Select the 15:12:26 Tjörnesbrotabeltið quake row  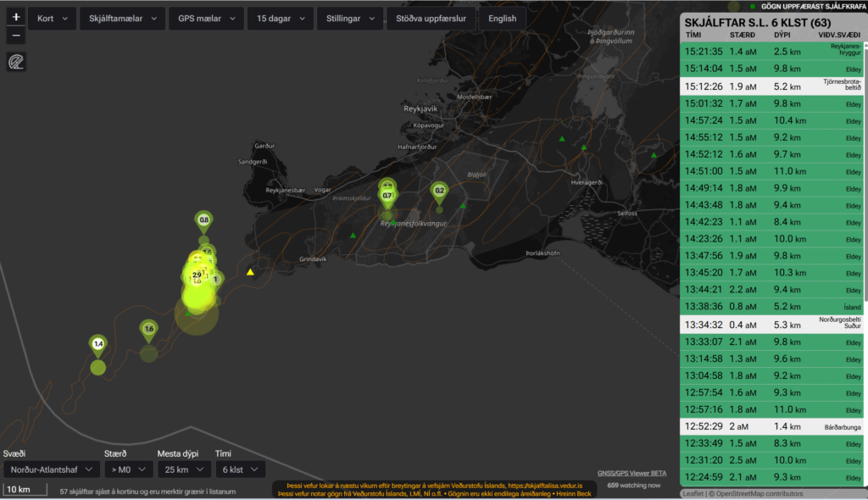click(772, 86)
